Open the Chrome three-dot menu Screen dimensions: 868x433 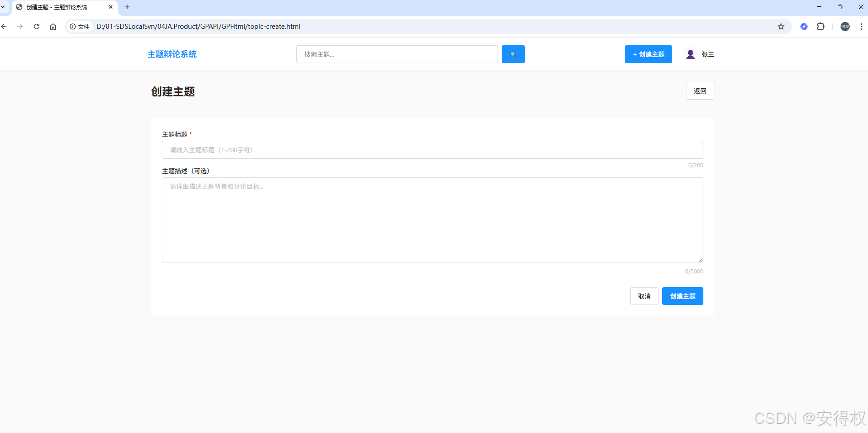(862, 27)
